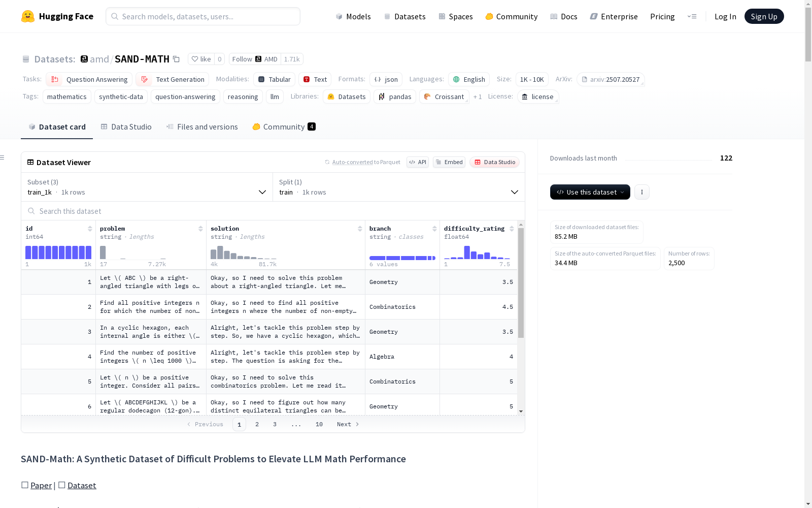This screenshot has width=812, height=508.
Task: Click the Hugging Face logo icon
Action: point(28,16)
